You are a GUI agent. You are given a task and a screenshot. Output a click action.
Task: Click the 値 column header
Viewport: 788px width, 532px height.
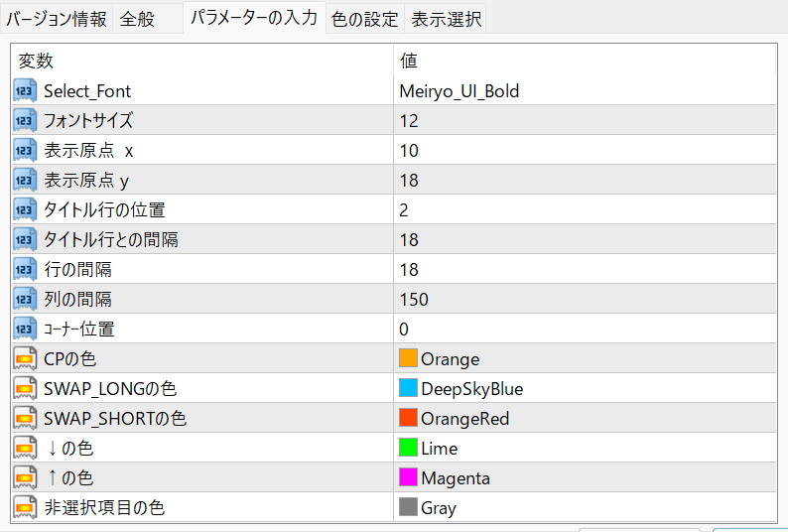(x=408, y=62)
